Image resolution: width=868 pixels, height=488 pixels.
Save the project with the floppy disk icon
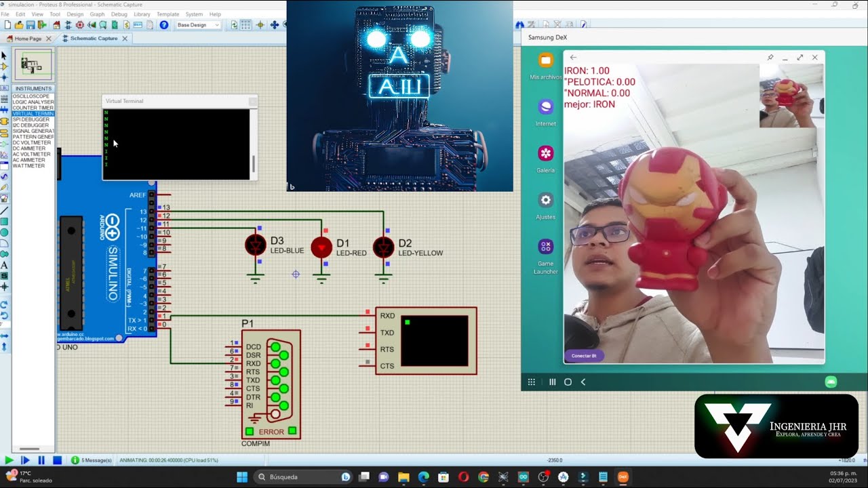click(x=31, y=25)
